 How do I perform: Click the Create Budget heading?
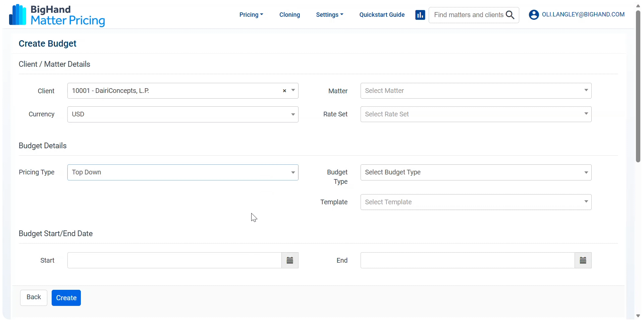tap(47, 44)
